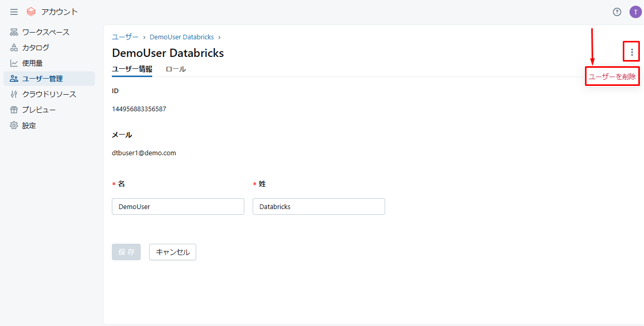Switch to the ロール tab
This screenshot has width=644, height=326.
click(175, 69)
